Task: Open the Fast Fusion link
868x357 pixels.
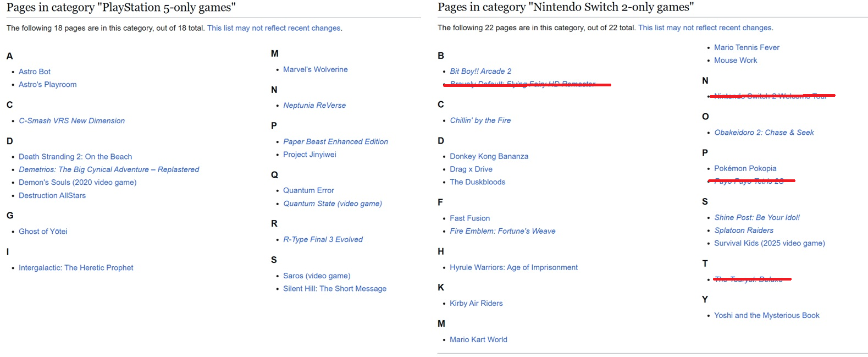Action: 470,218
